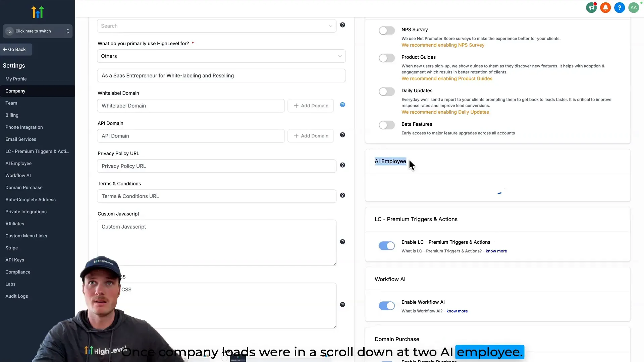Open Auto-Complete Address settings

point(31,199)
